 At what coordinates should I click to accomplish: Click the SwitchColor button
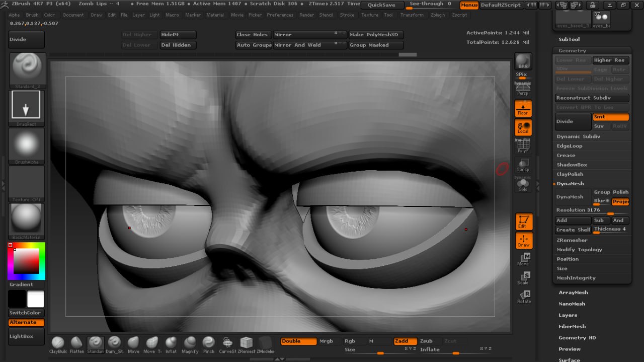click(26, 313)
